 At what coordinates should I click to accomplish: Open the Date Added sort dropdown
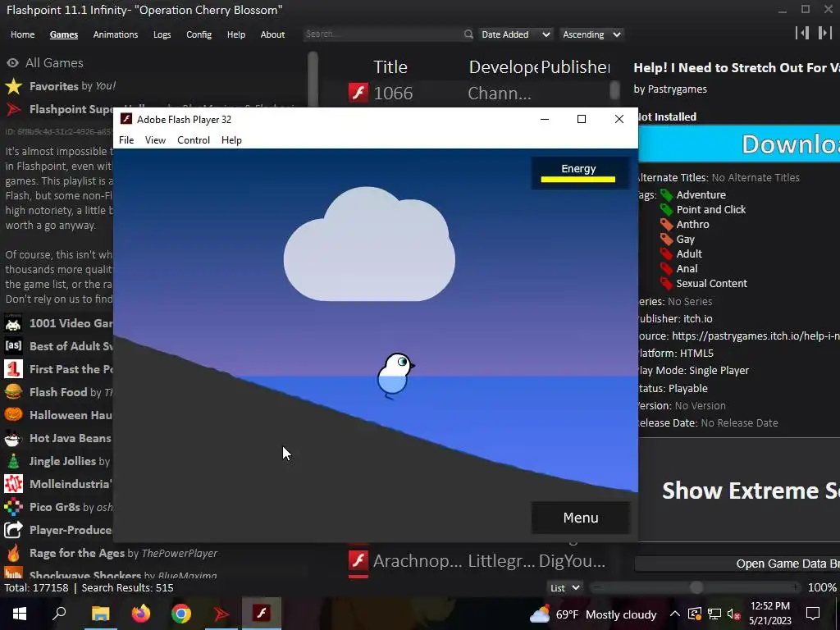pos(515,34)
